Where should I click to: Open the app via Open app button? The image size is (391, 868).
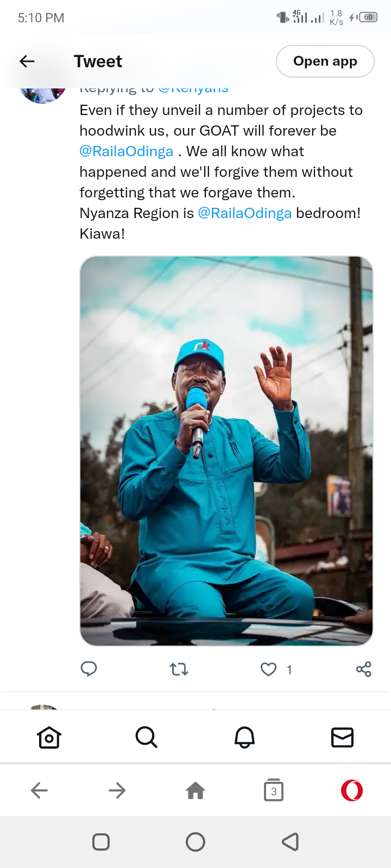(x=325, y=61)
